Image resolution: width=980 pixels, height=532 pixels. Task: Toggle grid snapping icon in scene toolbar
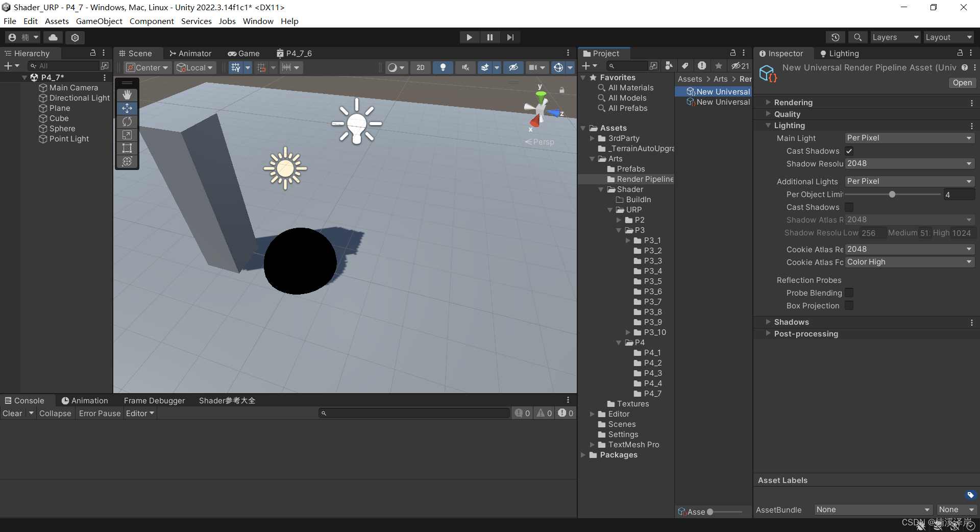(235, 67)
